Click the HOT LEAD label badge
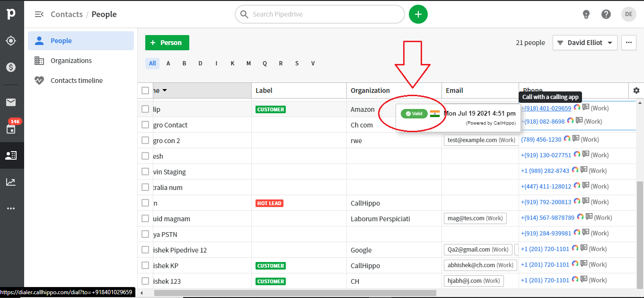Image resolution: width=644 pixels, height=298 pixels. point(269,203)
